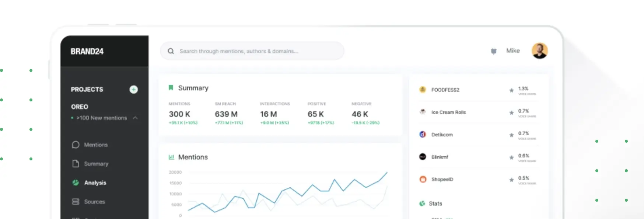Click the 0.5% voice share value

coord(524,178)
